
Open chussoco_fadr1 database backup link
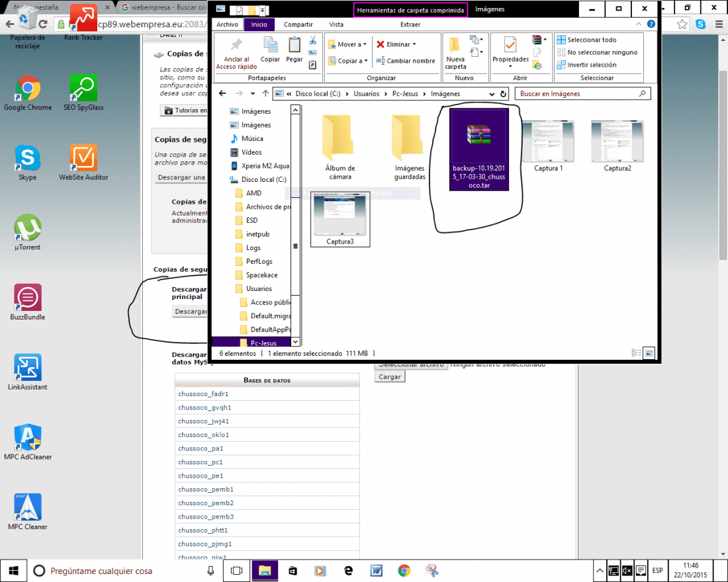(203, 394)
